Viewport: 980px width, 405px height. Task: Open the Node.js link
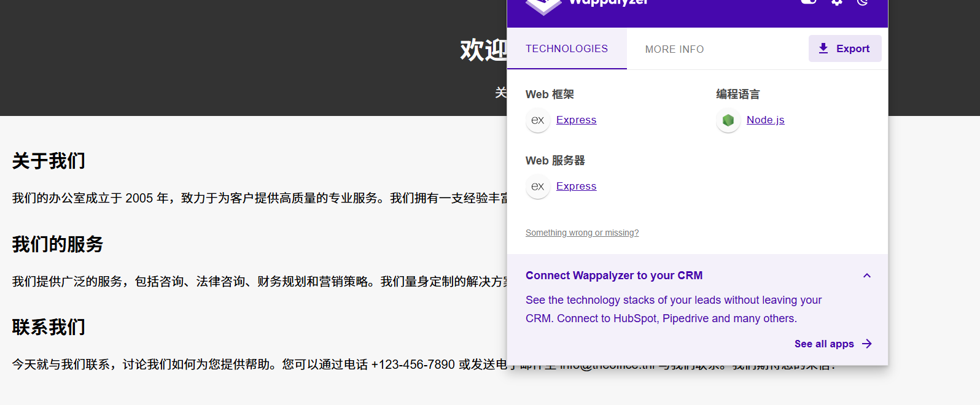[x=765, y=120]
